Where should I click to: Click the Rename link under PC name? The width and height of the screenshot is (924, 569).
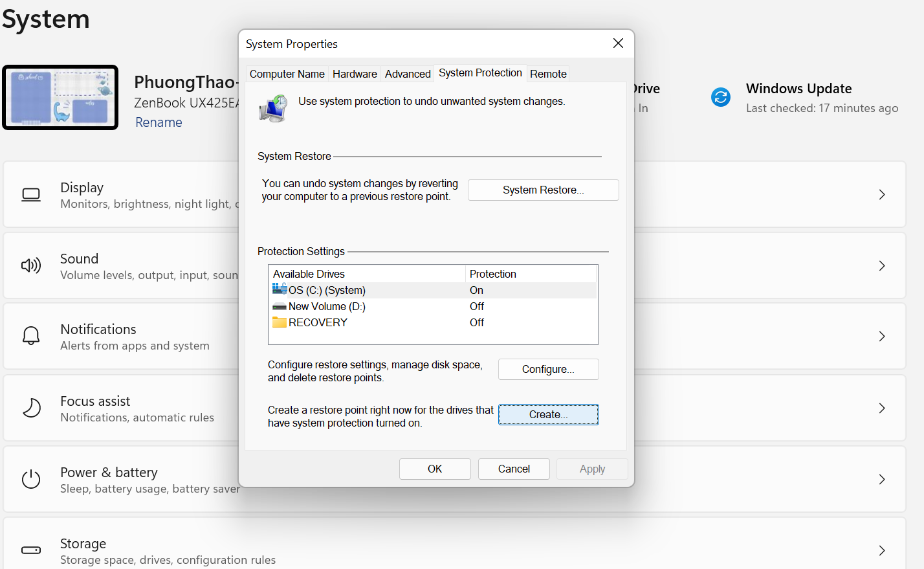coord(159,122)
